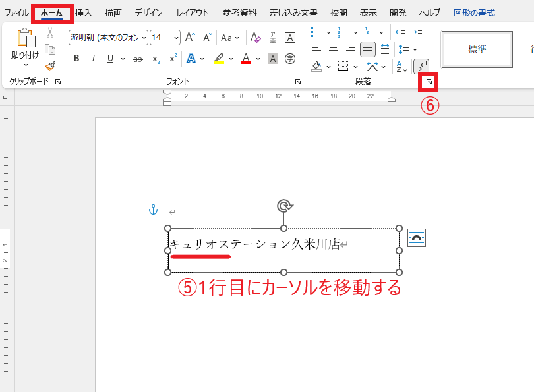This screenshot has height=392, width=534.
Task: Select the Format Painter brush icon
Action: click(x=50, y=66)
